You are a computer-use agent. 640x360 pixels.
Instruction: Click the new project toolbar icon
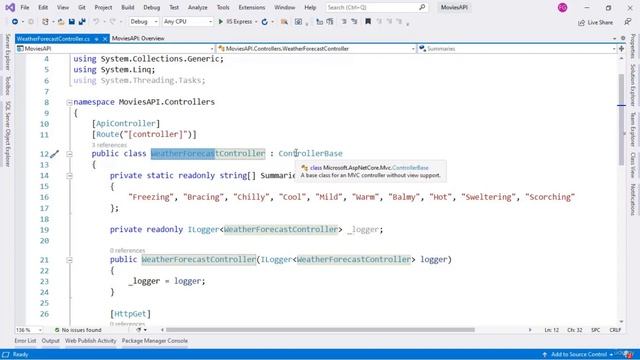tap(45, 22)
